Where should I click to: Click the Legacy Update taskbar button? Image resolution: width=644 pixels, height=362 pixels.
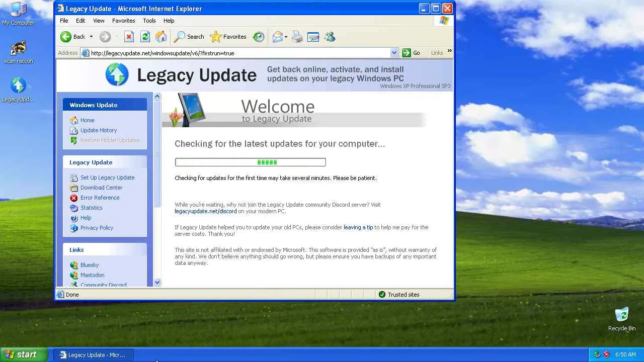pos(93,355)
